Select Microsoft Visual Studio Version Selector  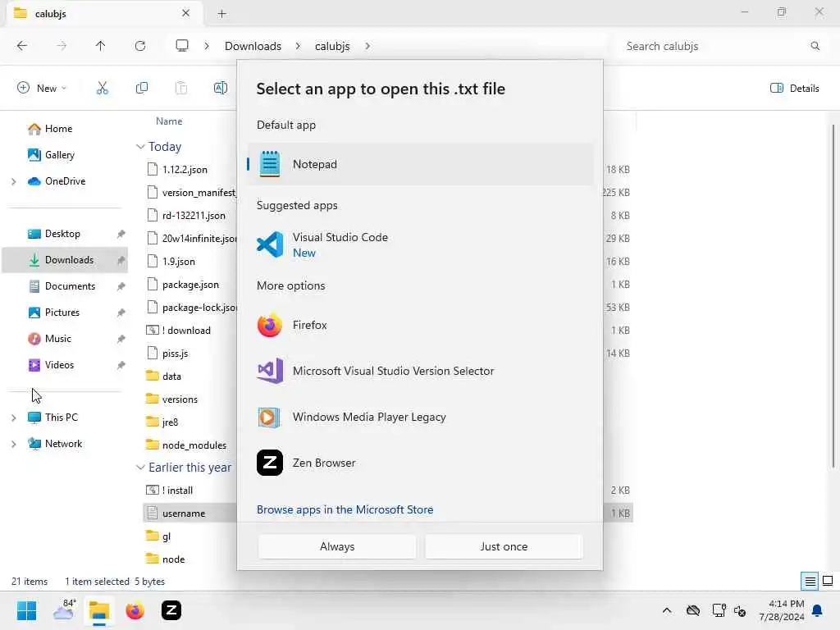421,371
